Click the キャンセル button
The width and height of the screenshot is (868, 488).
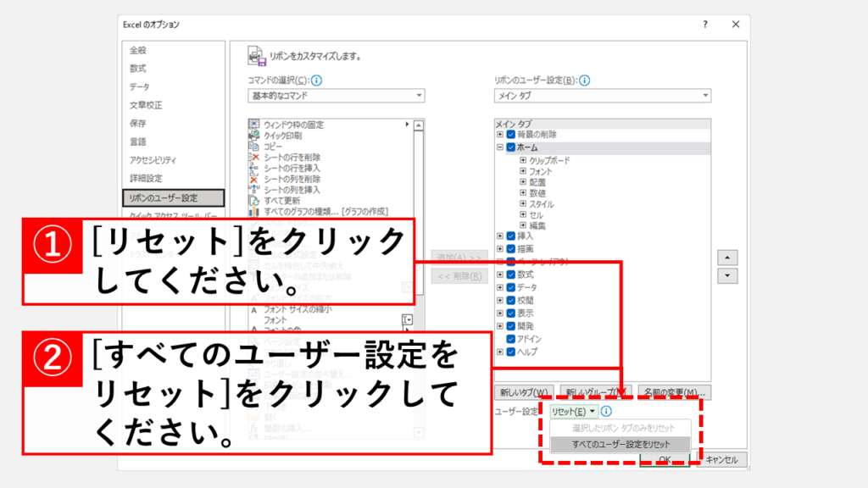[722, 460]
